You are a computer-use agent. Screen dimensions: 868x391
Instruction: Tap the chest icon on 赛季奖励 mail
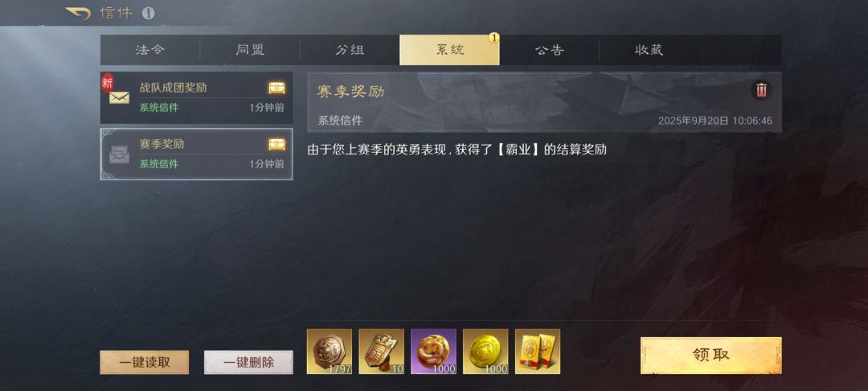[x=276, y=144]
